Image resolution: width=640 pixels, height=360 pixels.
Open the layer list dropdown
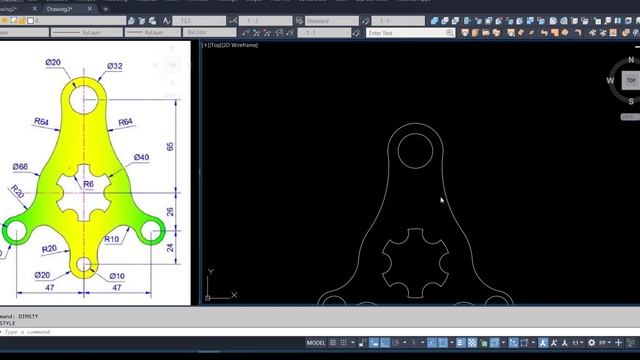click(63, 20)
